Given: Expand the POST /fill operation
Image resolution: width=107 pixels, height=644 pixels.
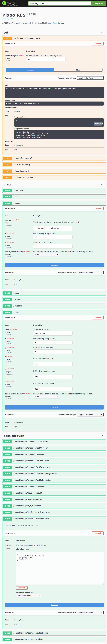Looking at the screenshot, I should [54, 197].
